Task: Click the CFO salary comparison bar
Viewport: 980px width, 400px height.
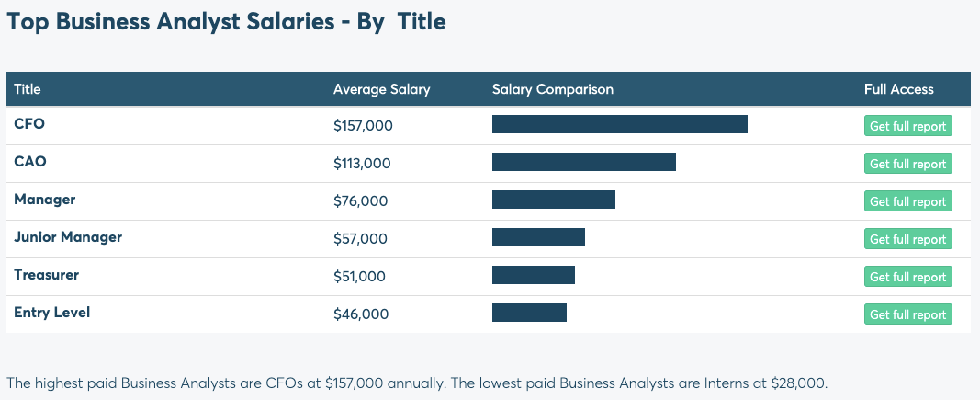Action: (x=619, y=124)
